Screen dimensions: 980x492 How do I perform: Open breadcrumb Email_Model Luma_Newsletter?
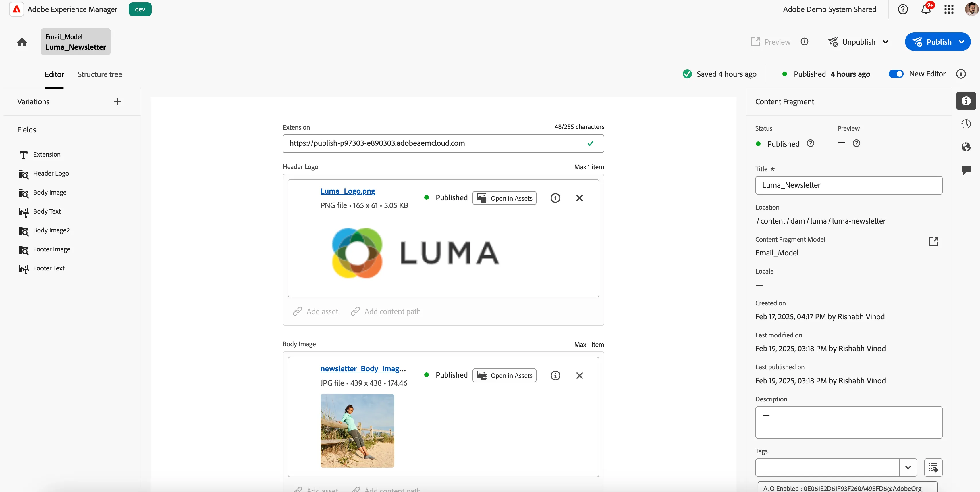pos(75,42)
